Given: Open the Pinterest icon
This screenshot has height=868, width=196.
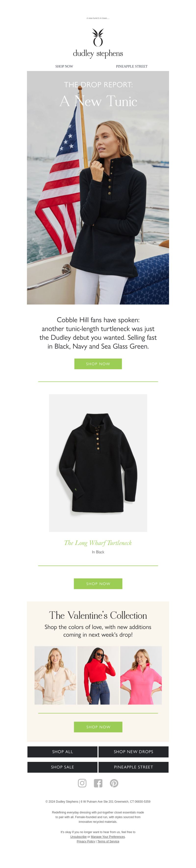Looking at the screenshot, I should (x=114, y=783).
